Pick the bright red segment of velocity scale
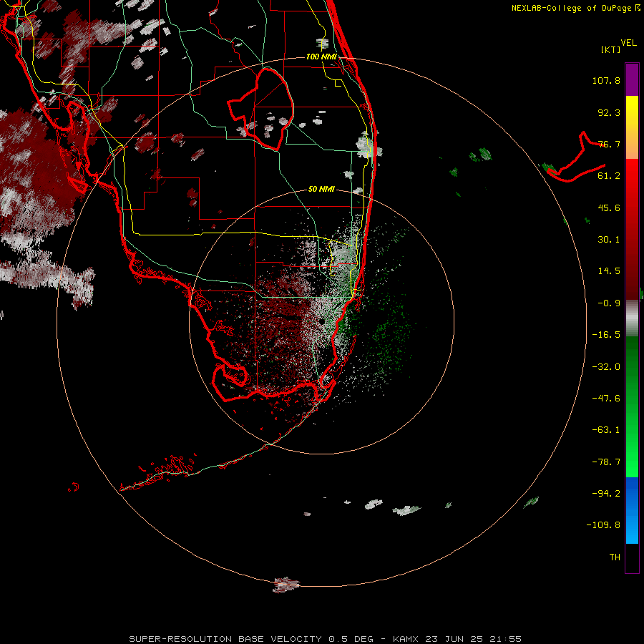This screenshot has height=644, width=644. [x=632, y=181]
